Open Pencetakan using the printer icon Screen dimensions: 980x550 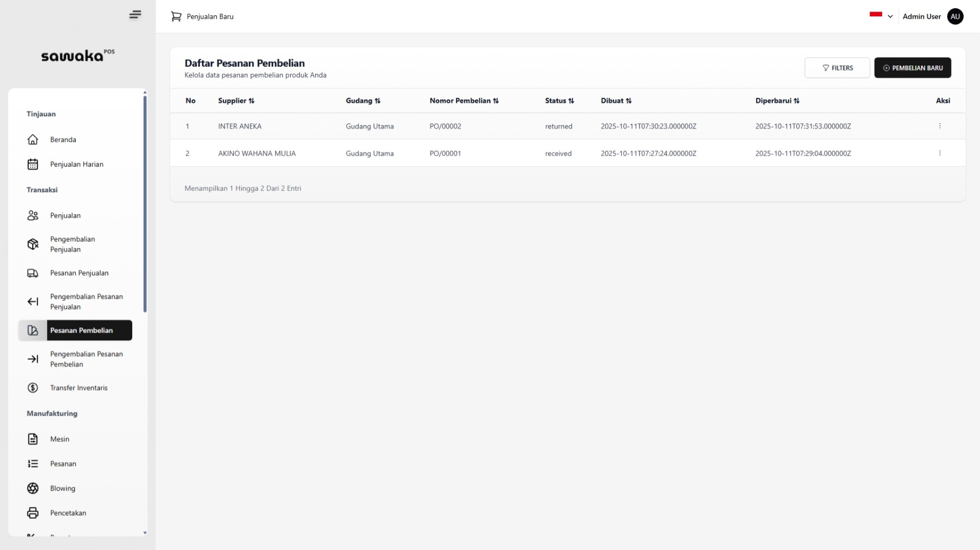[33, 513]
